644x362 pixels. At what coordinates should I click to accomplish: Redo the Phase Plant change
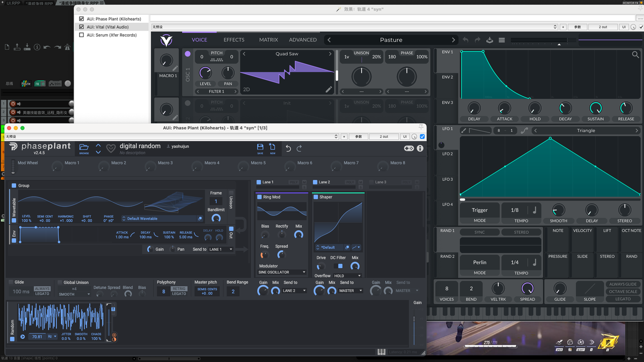pyautogui.click(x=299, y=148)
